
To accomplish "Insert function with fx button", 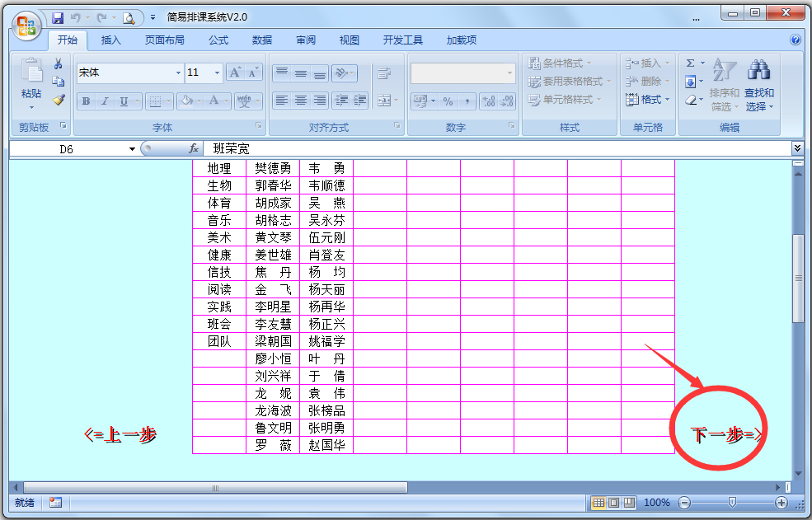I will click(194, 149).
